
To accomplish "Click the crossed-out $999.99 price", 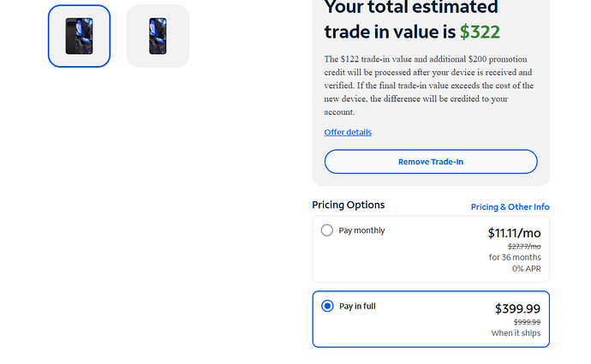I will (526, 322).
